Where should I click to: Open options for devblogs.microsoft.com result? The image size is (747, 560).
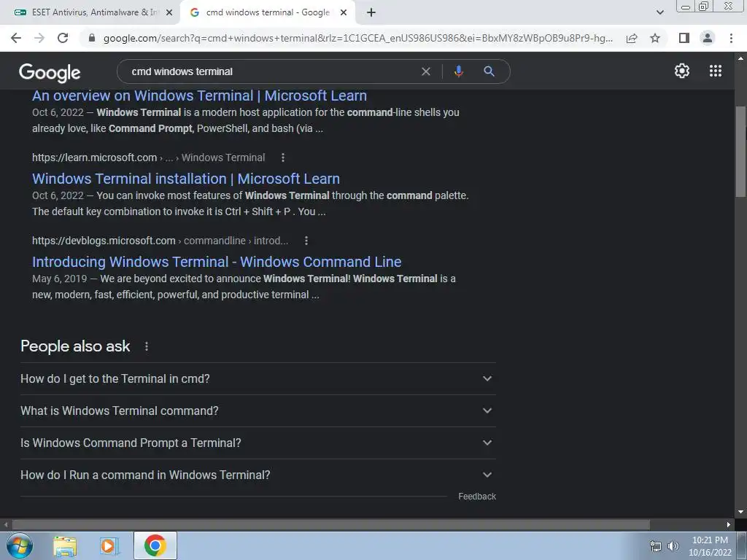[306, 241]
